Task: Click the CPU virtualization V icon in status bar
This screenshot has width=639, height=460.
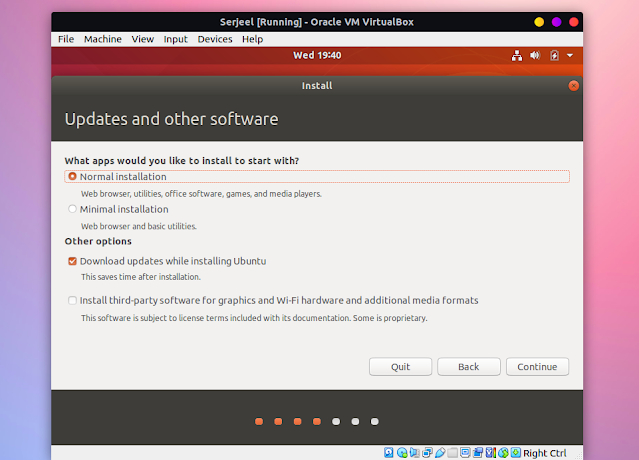Action: pos(491,453)
